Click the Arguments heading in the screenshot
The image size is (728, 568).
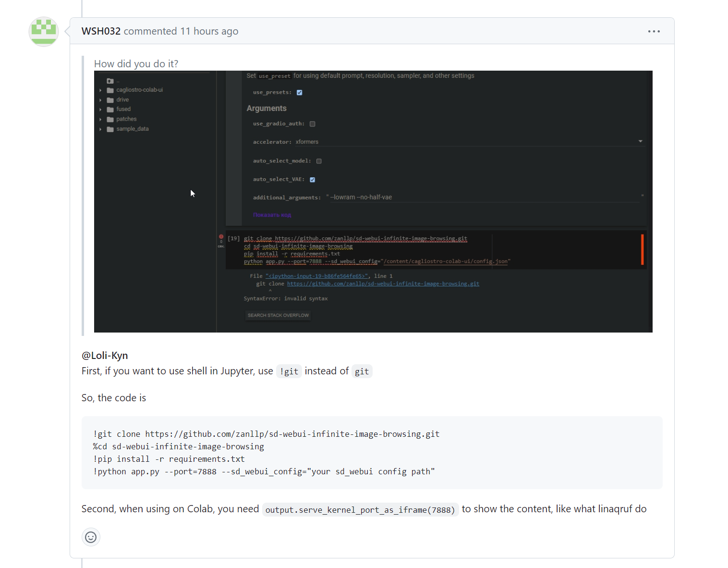point(267,109)
